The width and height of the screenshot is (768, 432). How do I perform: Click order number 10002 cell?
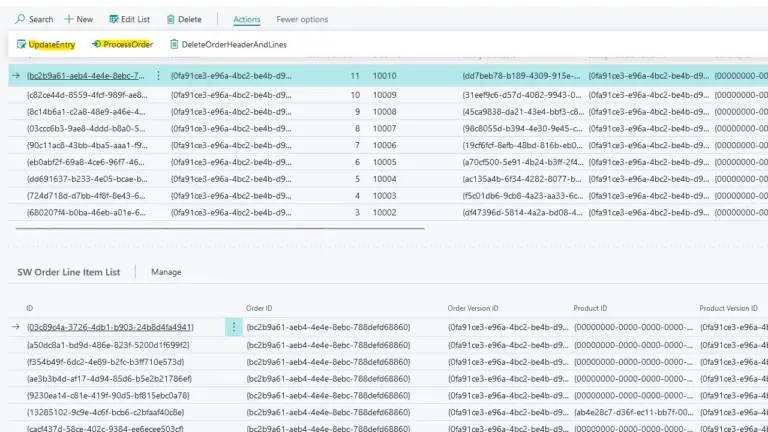coord(384,212)
